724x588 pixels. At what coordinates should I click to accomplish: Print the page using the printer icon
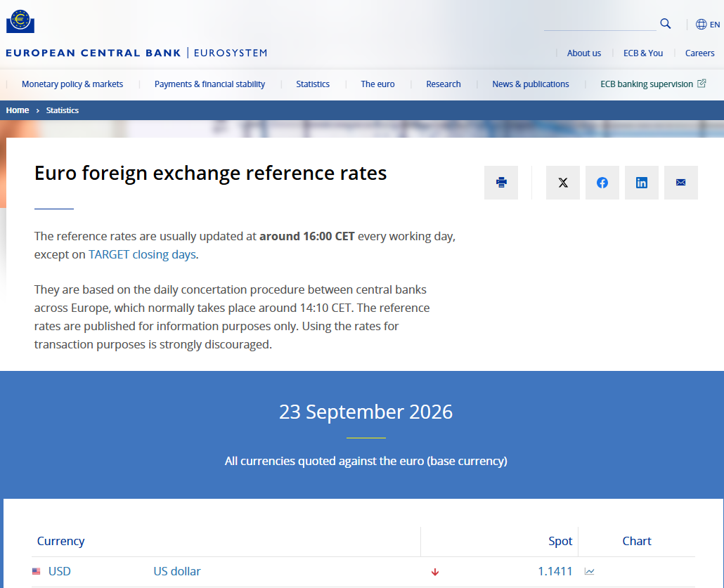pyautogui.click(x=501, y=183)
